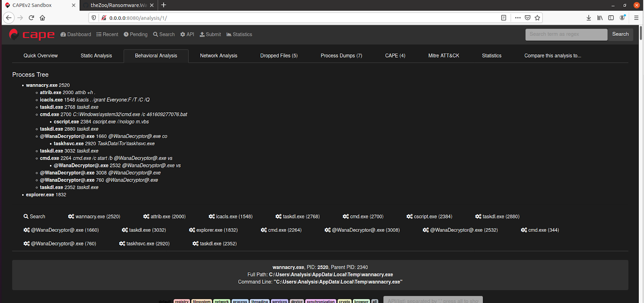Switch to theZoo/Ransomware browser tab

pyautogui.click(x=119, y=5)
